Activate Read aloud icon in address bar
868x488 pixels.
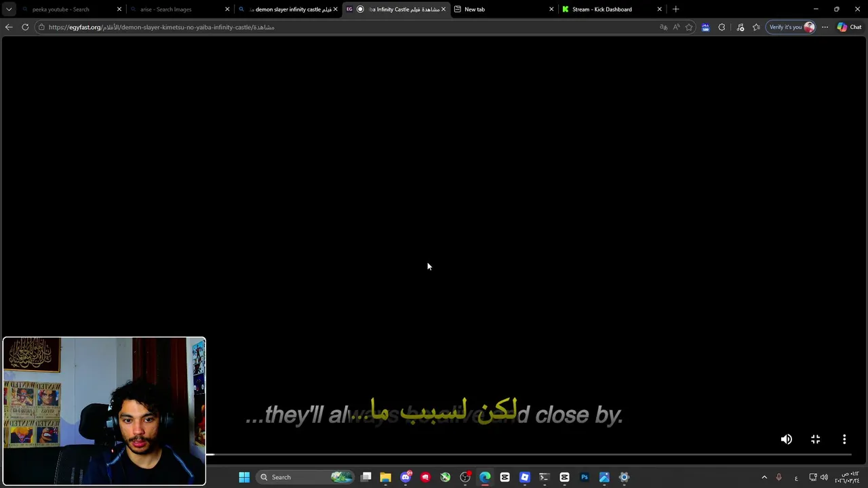click(x=676, y=27)
